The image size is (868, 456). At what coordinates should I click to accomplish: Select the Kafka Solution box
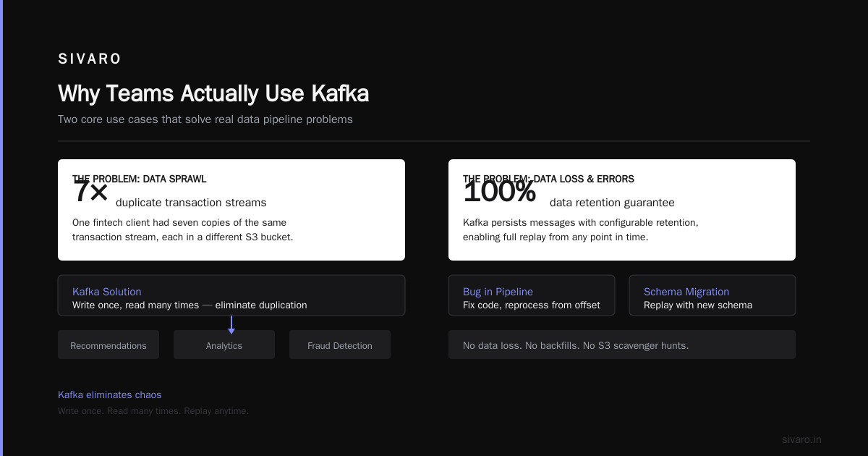click(231, 295)
